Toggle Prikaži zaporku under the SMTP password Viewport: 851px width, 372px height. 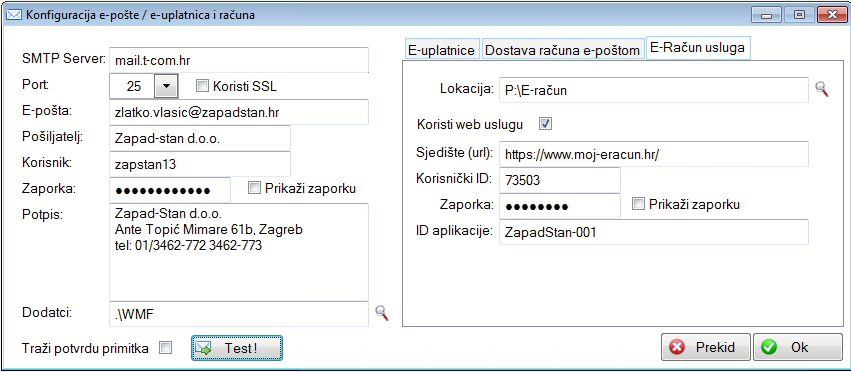(x=254, y=188)
